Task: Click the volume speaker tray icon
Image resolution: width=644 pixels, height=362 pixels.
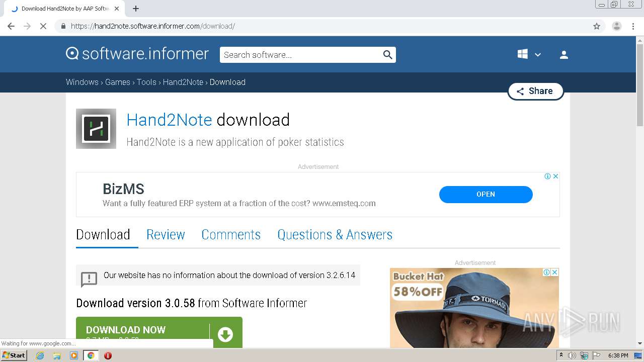Action: coord(572,355)
